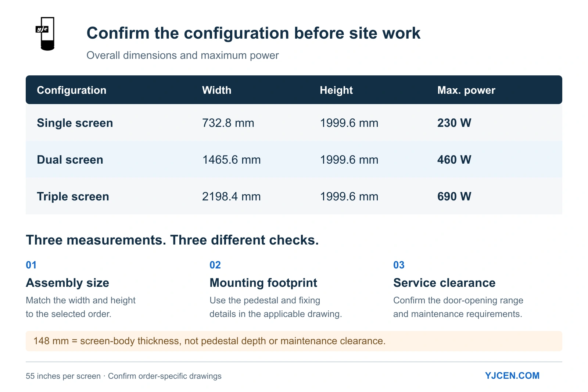Click the 'Overall dimensions and maximum power' subtitle
588x392 pixels.
click(x=183, y=55)
